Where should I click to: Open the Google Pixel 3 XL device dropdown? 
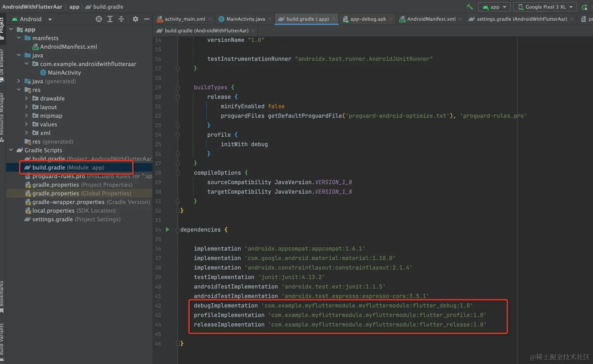[x=545, y=7]
